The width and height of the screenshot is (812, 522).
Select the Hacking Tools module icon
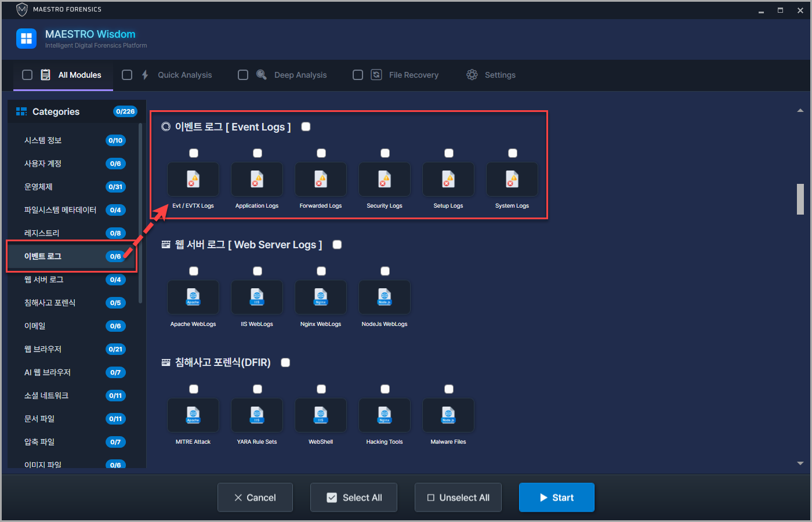[x=385, y=415]
